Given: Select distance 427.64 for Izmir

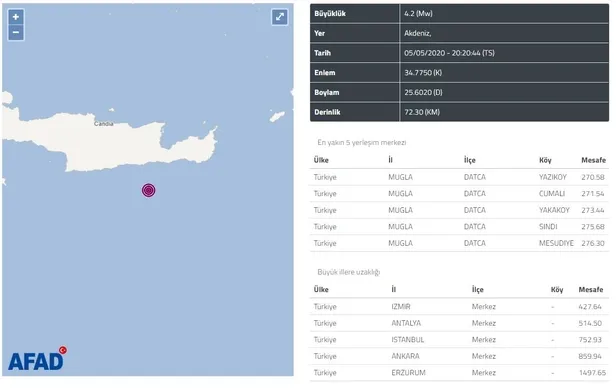Looking at the screenshot, I should tap(590, 307).
